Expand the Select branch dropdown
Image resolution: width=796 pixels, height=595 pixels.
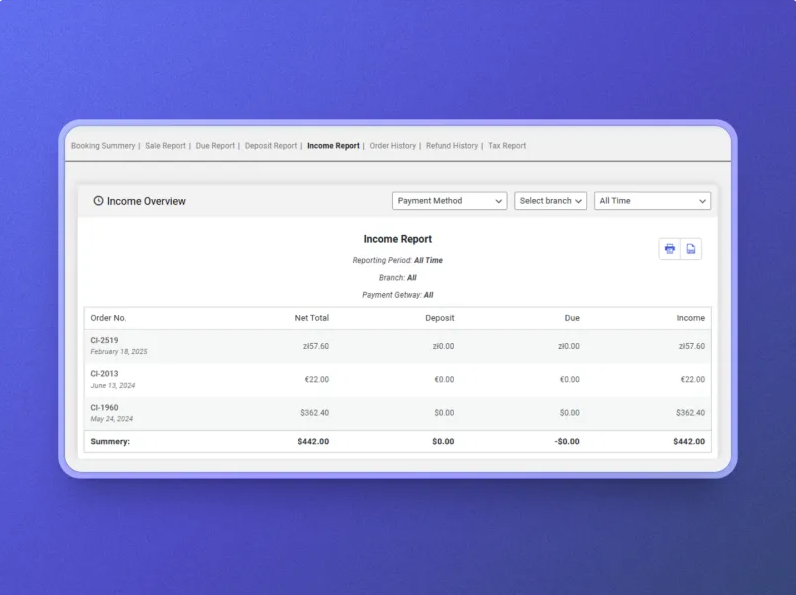(x=550, y=201)
